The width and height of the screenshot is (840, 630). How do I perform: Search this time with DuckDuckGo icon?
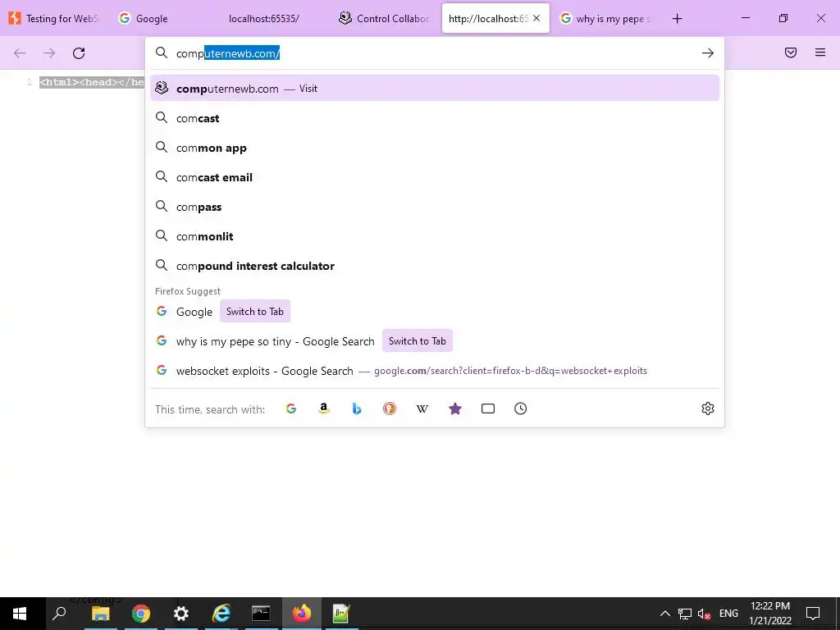(x=390, y=409)
